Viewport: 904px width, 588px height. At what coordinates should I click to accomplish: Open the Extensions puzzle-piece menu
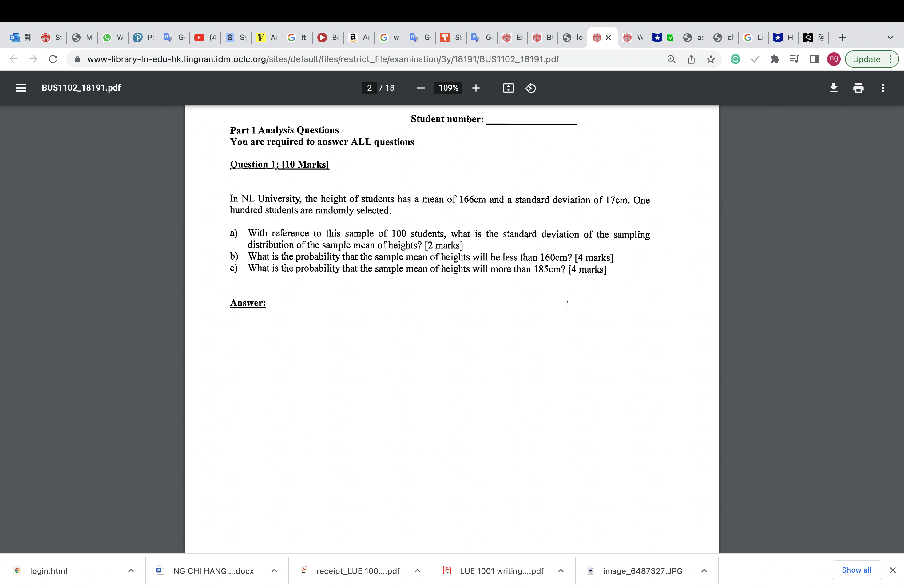pyautogui.click(x=775, y=59)
